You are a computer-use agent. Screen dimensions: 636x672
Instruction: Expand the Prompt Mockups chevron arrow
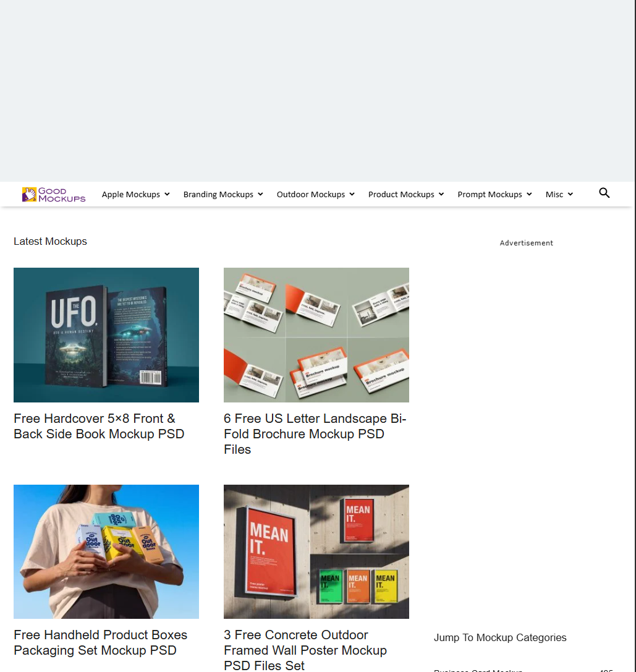tap(529, 195)
